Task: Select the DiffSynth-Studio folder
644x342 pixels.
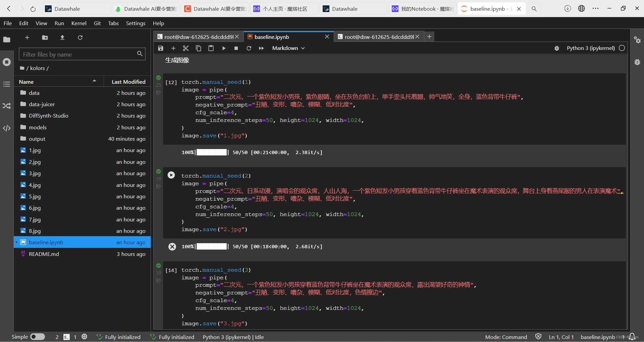Action: 82,116
